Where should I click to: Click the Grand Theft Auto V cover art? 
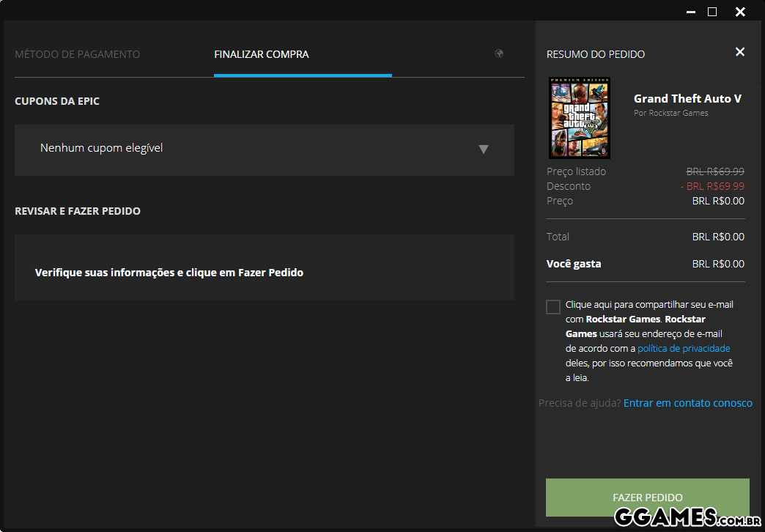[x=580, y=118]
